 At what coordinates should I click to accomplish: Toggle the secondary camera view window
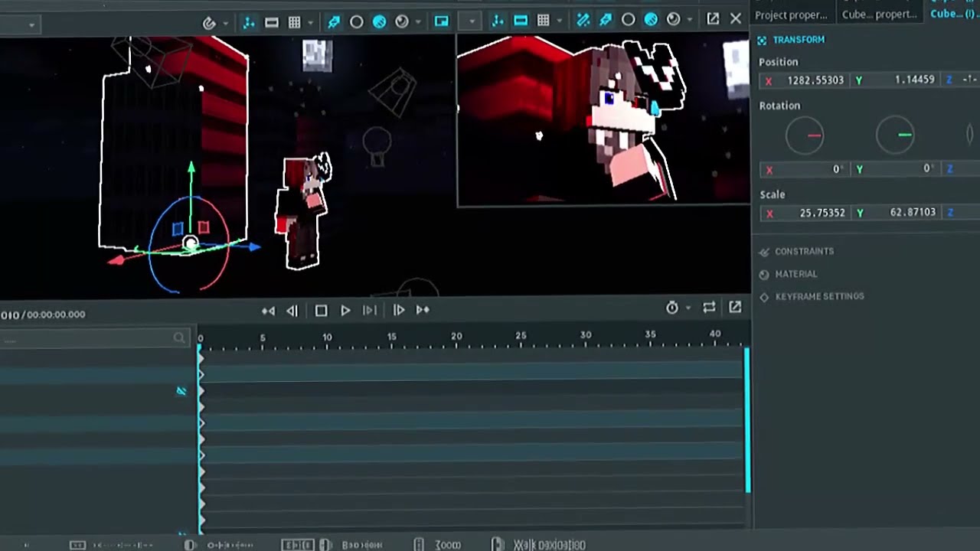coord(442,21)
